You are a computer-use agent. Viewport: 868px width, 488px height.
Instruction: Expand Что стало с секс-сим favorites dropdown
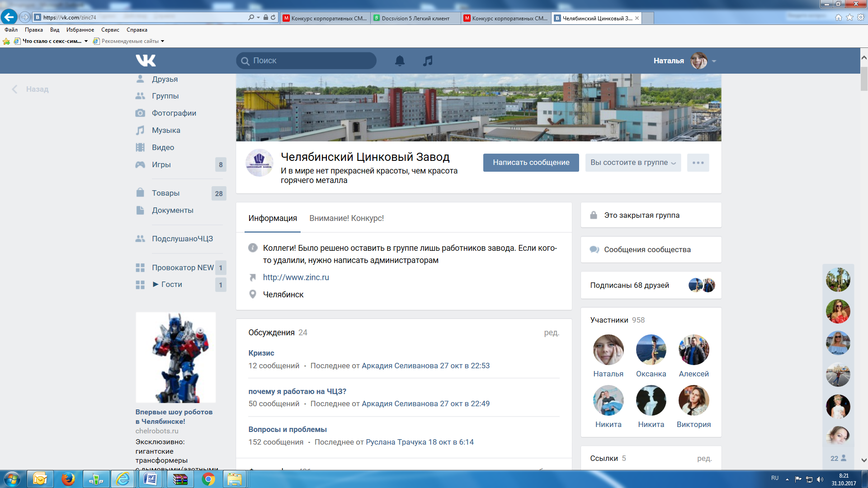[x=86, y=41]
